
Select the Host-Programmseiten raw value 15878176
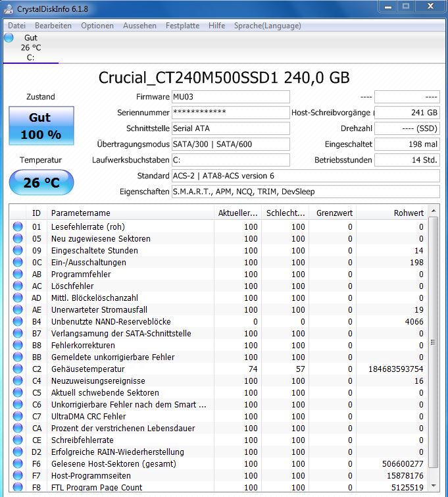[x=405, y=476]
